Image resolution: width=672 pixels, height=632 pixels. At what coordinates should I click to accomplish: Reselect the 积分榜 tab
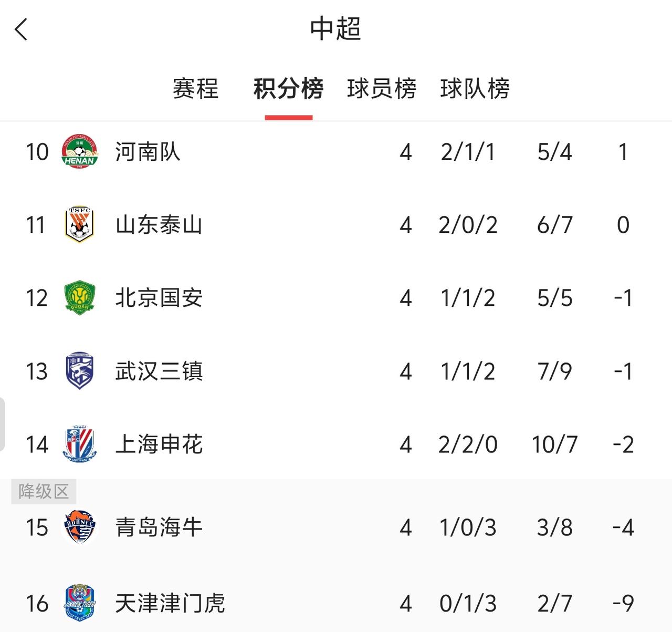point(289,89)
